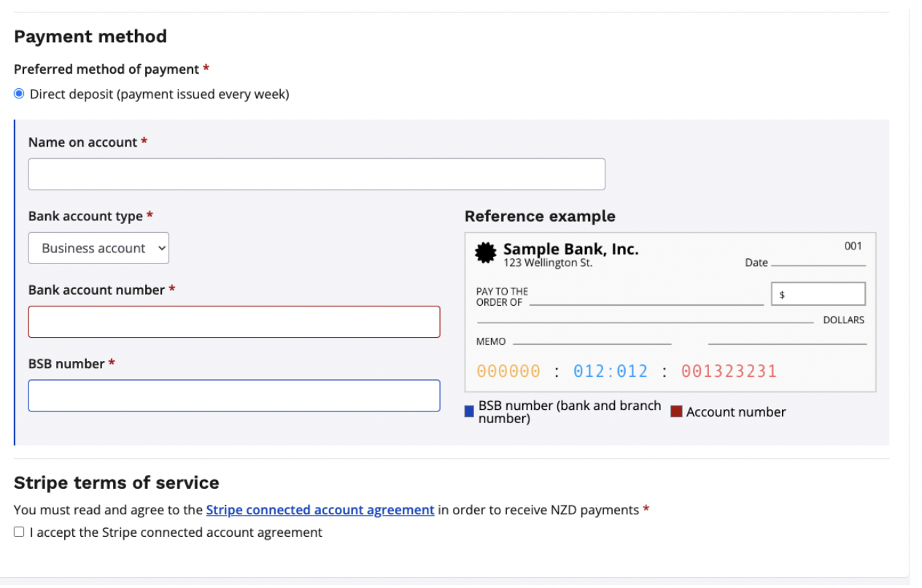Click the red Account number legend square
Viewport: 922px width, 588px height.
[x=676, y=412]
